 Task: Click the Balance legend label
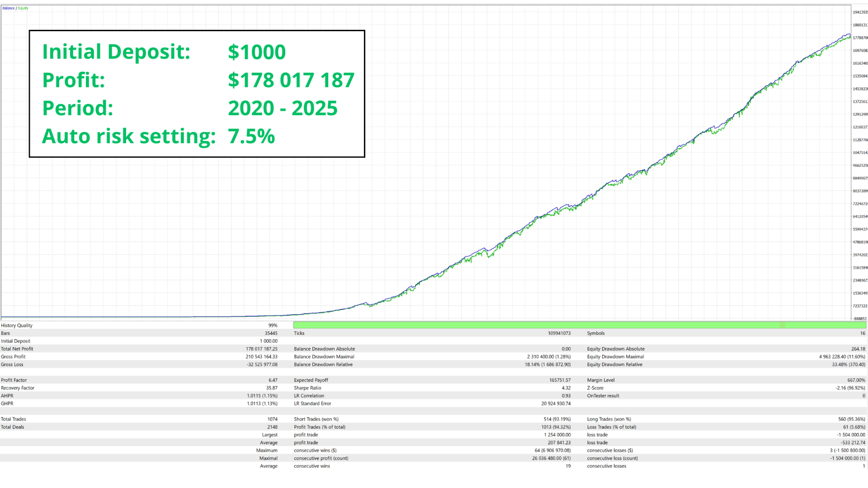[x=9, y=8]
